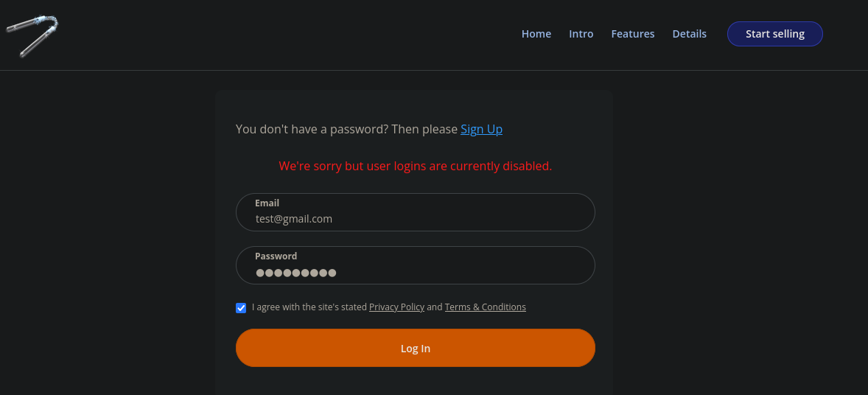Click the Start selling button
This screenshot has width=868, height=395.
[774, 34]
